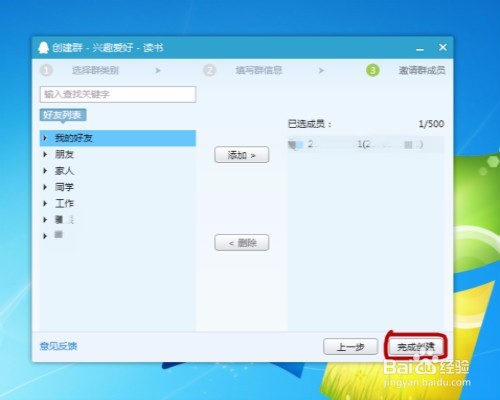Select the 朋友 list row
The width and height of the screenshot is (500, 400).
tap(118, 154)
